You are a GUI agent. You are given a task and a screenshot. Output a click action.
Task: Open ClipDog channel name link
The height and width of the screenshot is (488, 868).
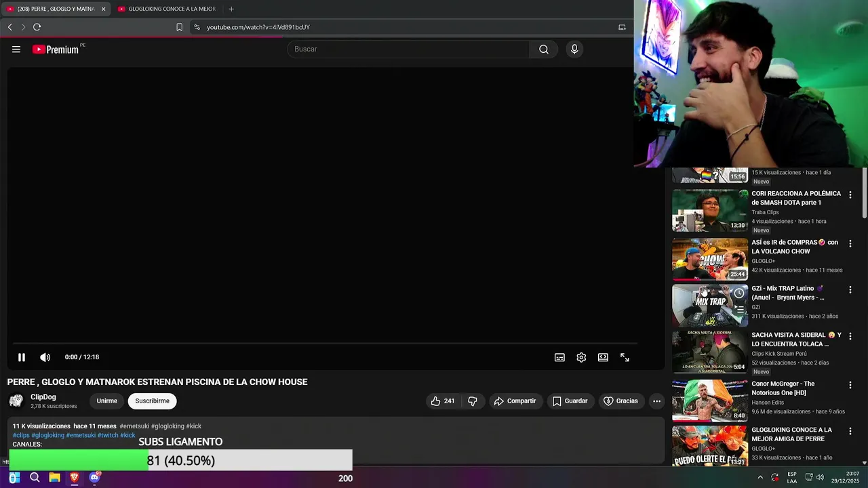coord(43,397)
